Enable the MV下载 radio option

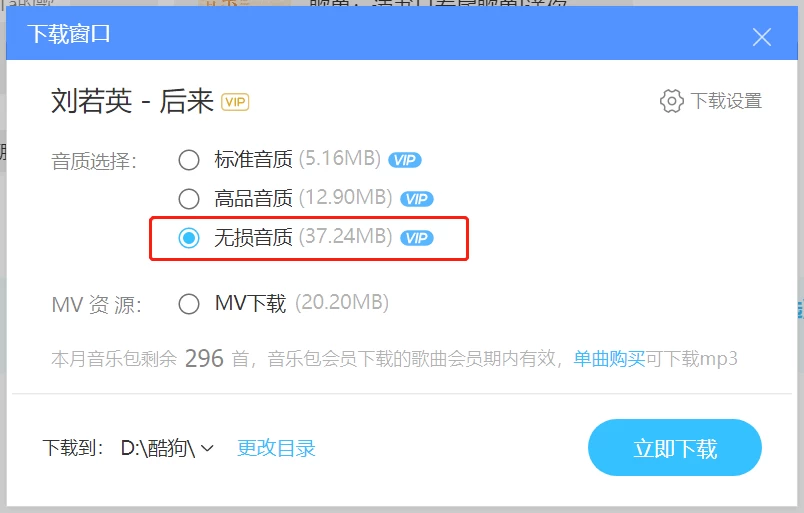click(189, 304)
